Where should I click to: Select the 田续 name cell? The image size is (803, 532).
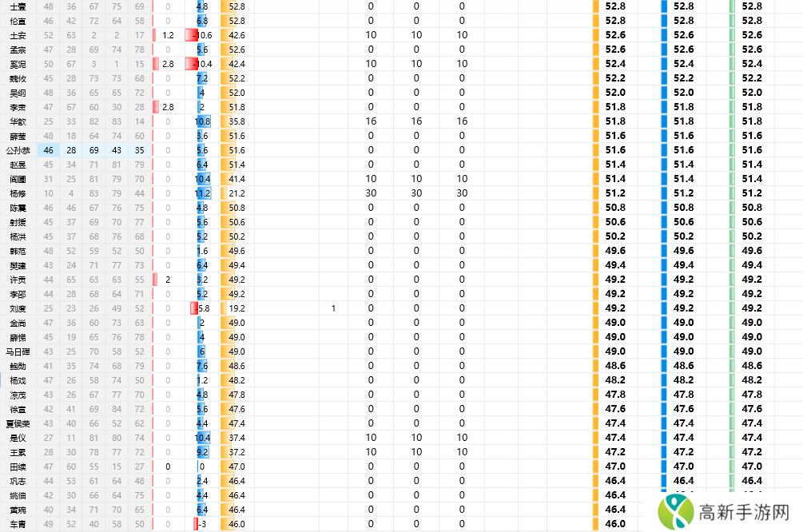pyautogui.click(x=18, y=466)
